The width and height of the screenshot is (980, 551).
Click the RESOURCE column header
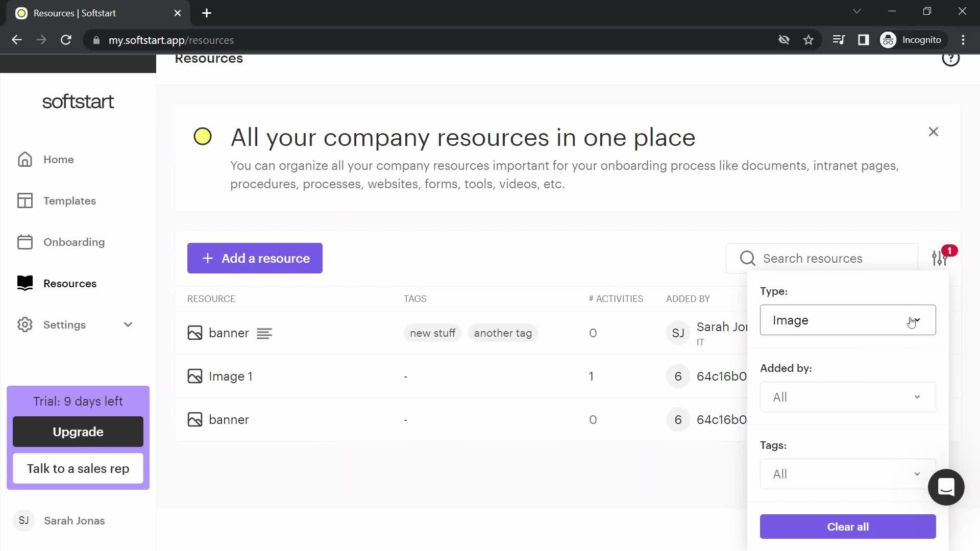pyautogui.click(x=211, y=299)
